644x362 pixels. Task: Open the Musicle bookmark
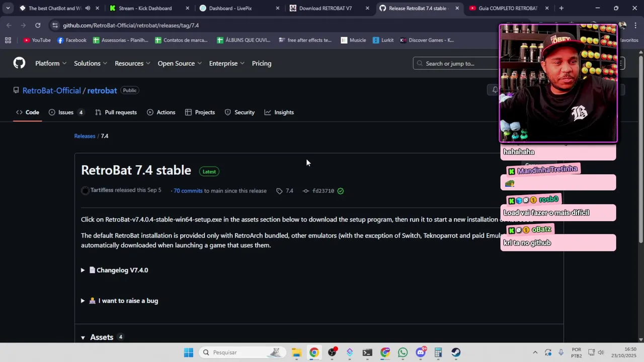pyautogui.click(x=353, y=40)
